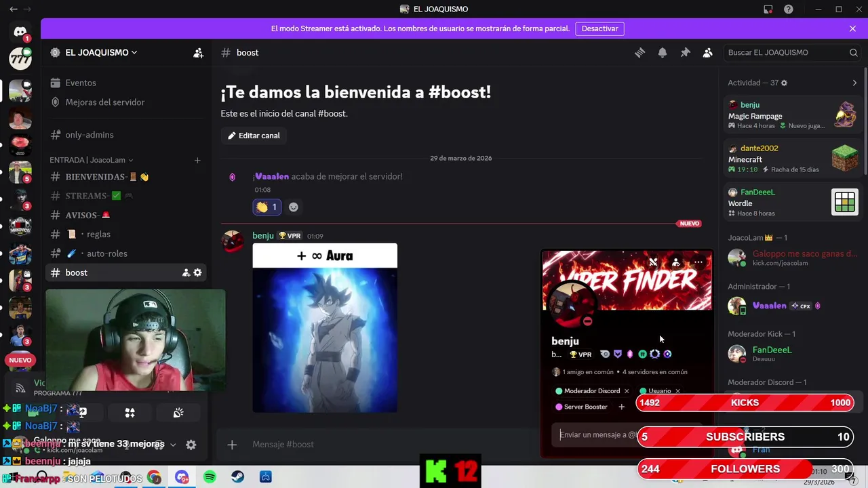Click invite icon on boost channel row
Viewport: 868px width, 488px height.
click(186, 272)
